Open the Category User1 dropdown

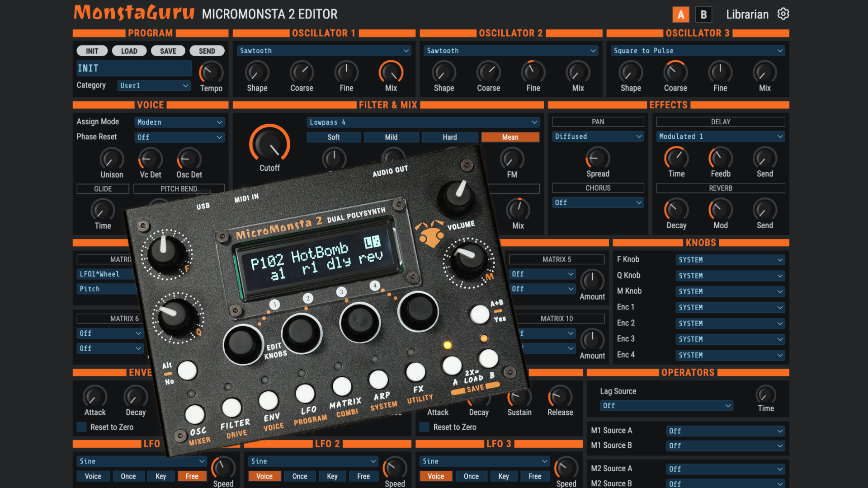point(154,85)
